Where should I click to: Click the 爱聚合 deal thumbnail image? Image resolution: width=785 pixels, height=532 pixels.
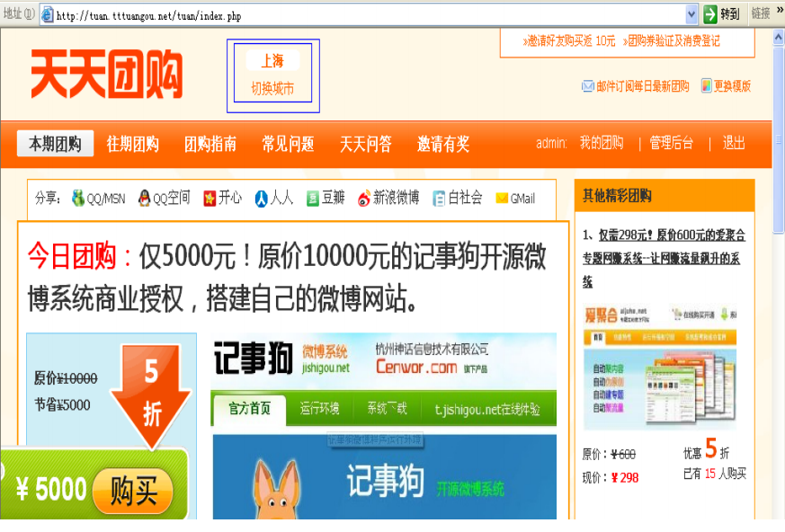click(660, 367)
